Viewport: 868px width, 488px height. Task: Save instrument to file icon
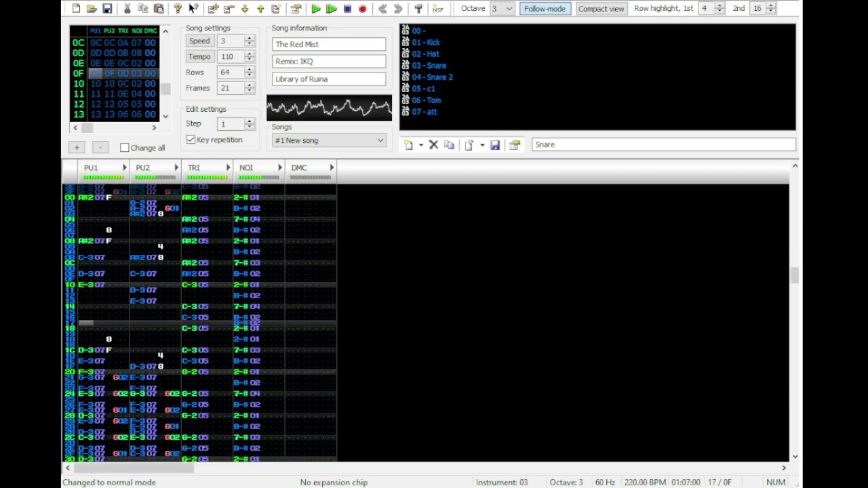pyautogui.click(x=495, y=145)
